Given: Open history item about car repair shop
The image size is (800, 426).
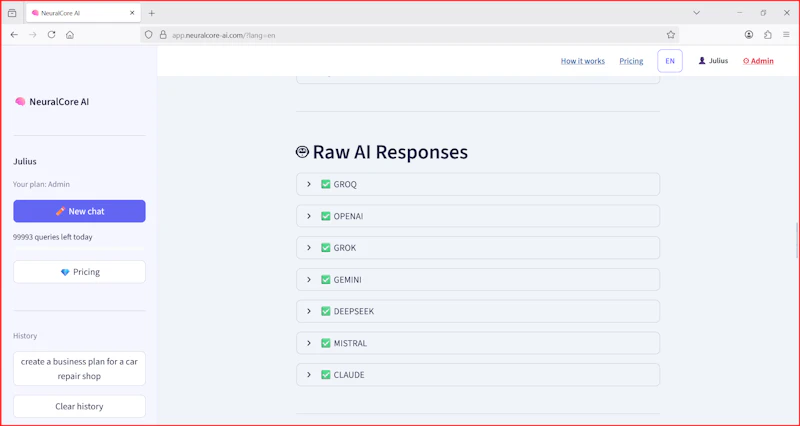Looking at the screenshot, I should (x=79, y=368).
